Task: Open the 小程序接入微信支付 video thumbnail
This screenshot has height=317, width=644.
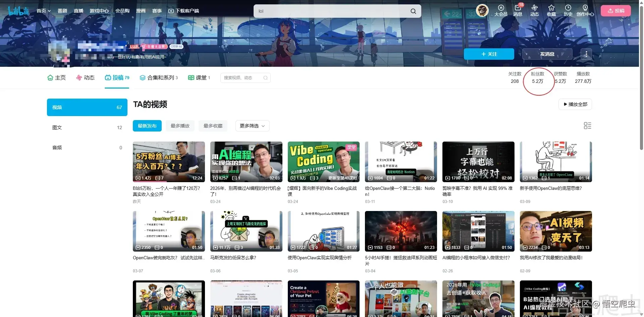Action: point(478,231)
